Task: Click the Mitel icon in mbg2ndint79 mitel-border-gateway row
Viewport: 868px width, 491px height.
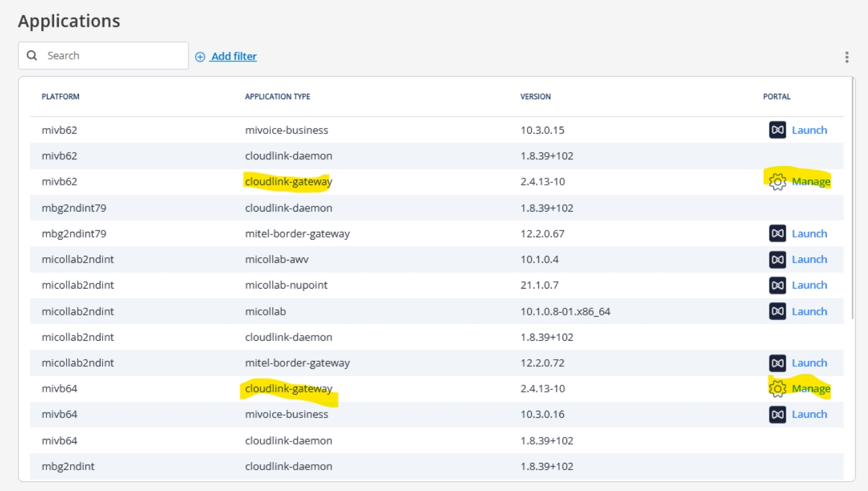Action: [x=777, y=233]
